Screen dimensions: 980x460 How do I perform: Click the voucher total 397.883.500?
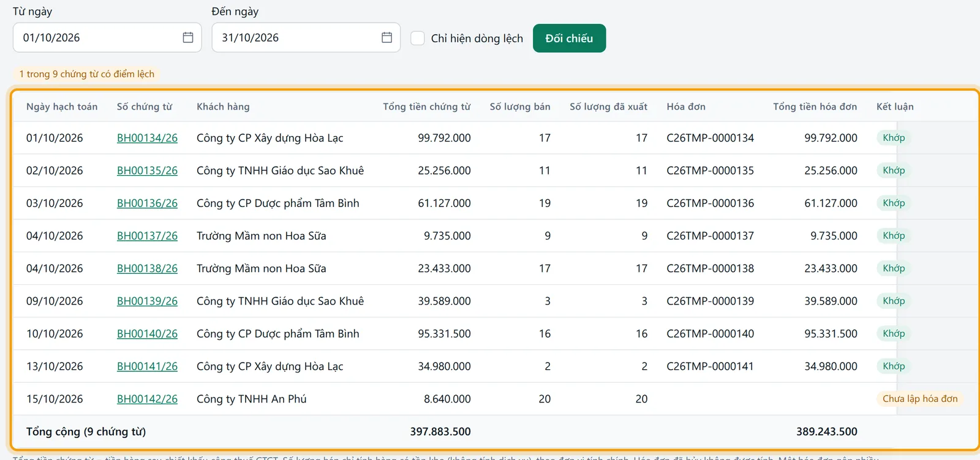point(440,432)
